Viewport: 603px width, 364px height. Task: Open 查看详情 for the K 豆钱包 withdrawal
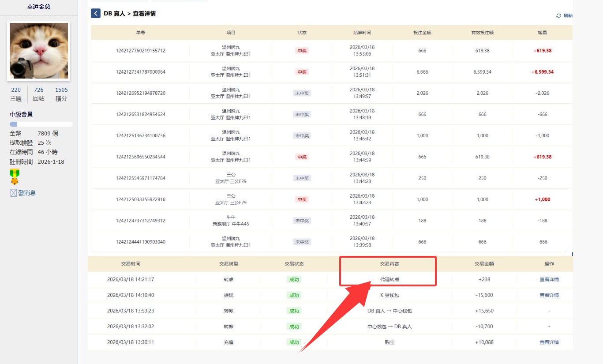coord(550,295)
